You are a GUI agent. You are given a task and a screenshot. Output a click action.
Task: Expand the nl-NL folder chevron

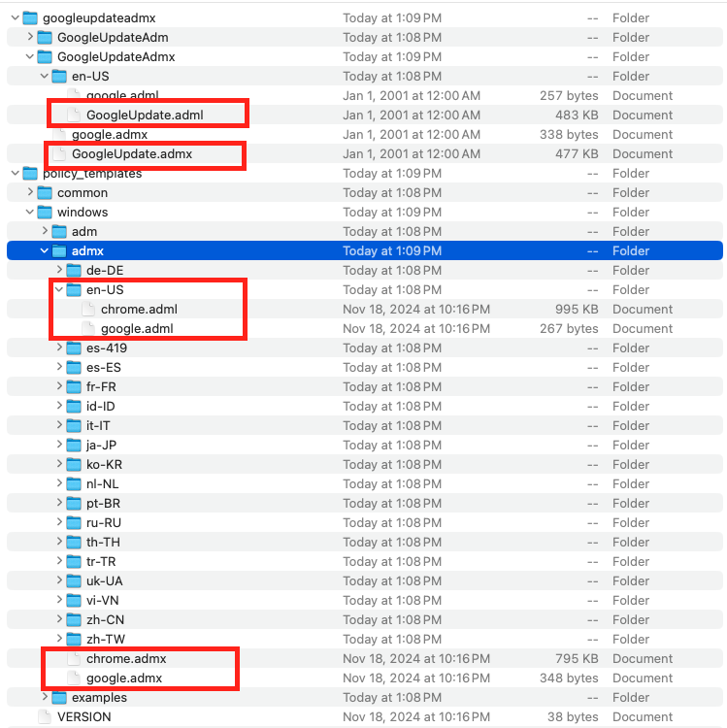[59, 483]
